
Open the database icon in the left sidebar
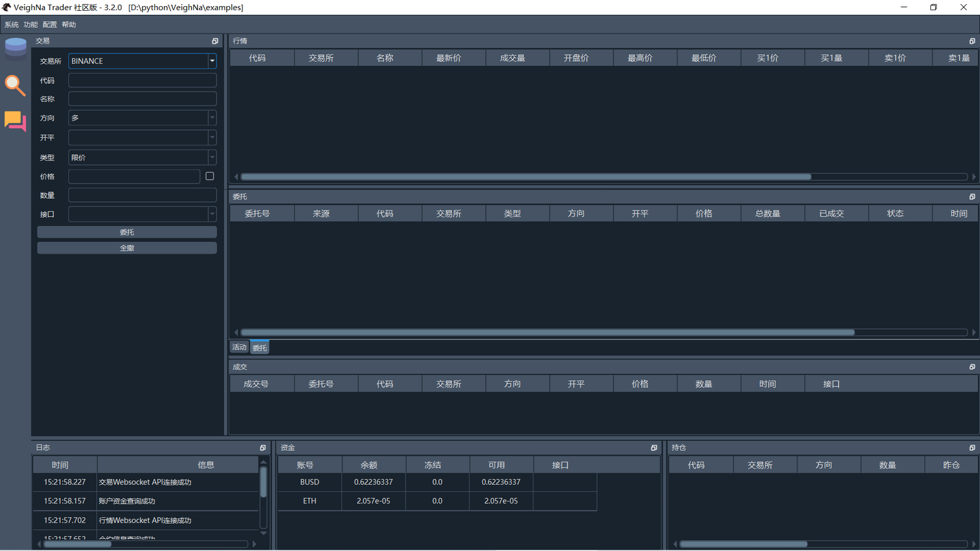pyautogui.click(x=16, y=48)
